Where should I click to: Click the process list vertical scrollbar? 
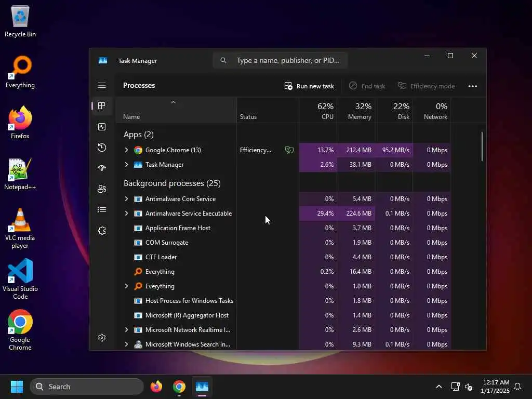482,147
